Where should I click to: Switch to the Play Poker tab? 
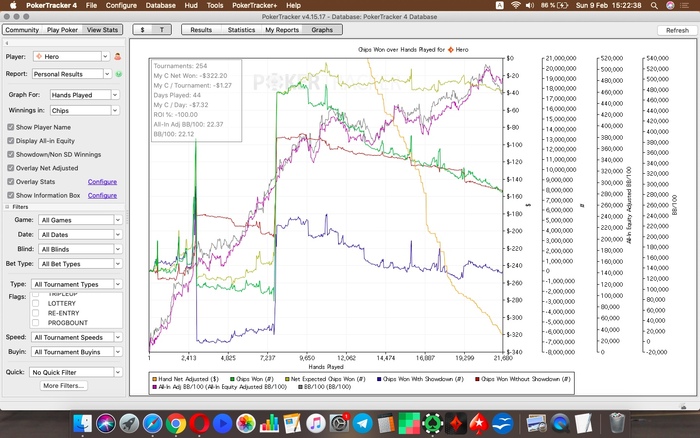point(62,30)
